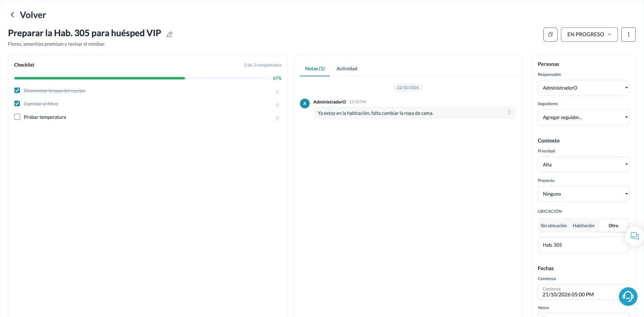
Task: Open the 'Agregar seguidor...' dropdown
Action: point(583,117)
